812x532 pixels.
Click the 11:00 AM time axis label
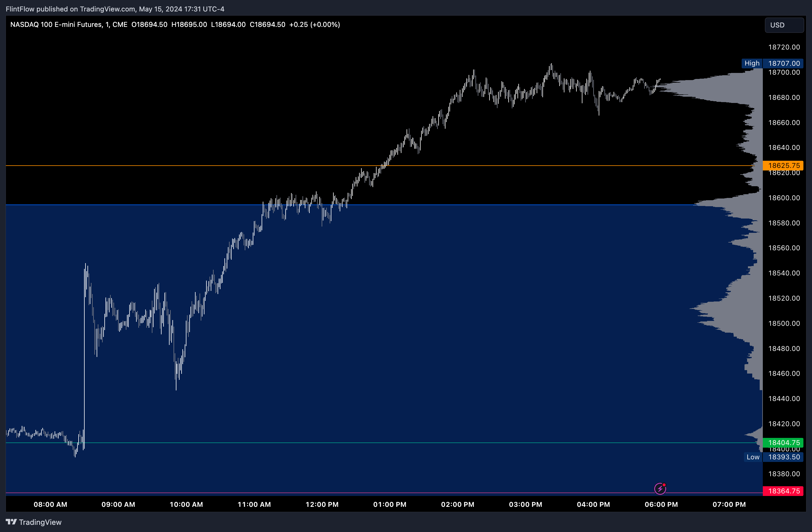tap(254, 504)
